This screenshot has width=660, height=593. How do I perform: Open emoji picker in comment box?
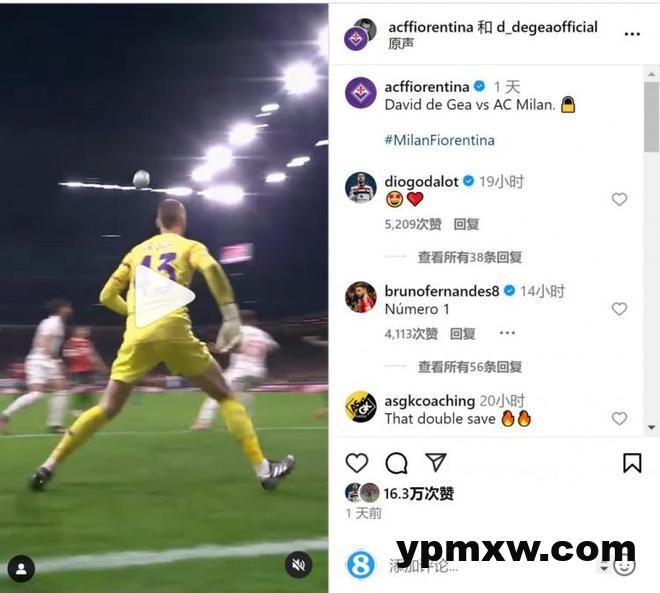(624, 566)
